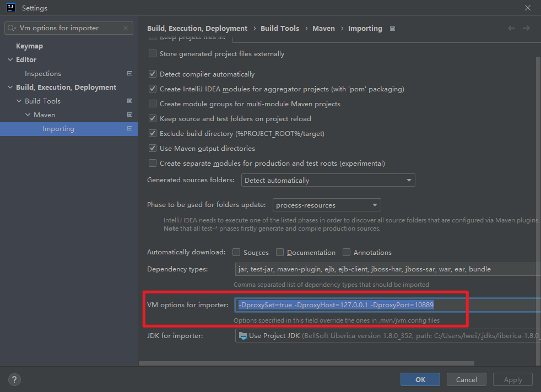Click project settings icon in breadcrumb header
The height and width of the screenshot is (392, 541).
392,29
